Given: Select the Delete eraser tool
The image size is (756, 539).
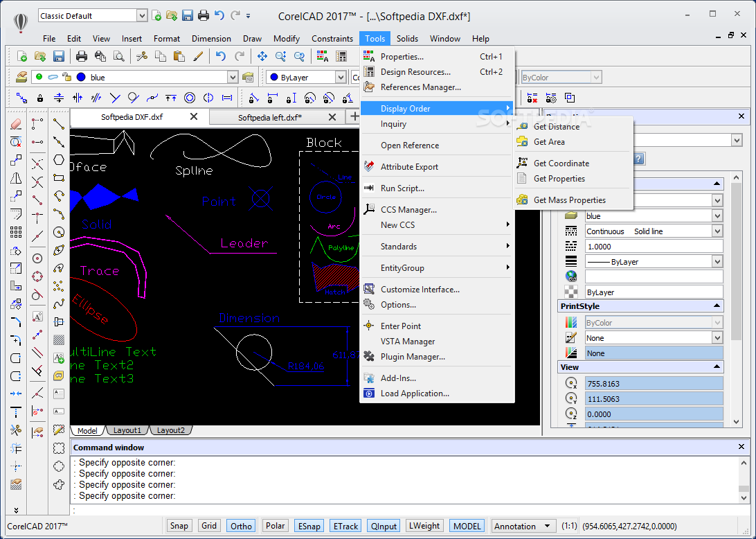Looking at the screenshot, I should 15,124.
